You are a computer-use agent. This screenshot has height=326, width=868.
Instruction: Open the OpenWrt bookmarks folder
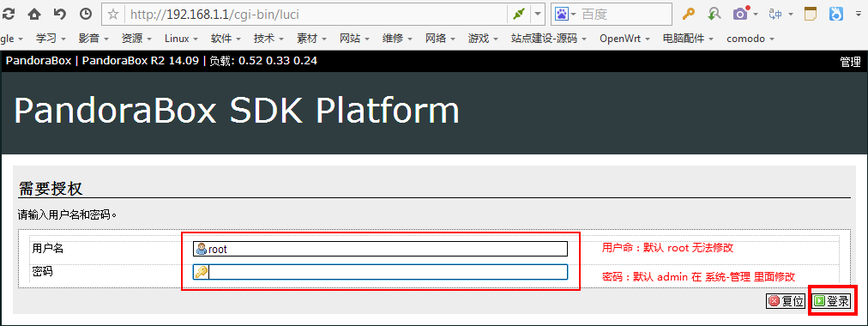625,39
